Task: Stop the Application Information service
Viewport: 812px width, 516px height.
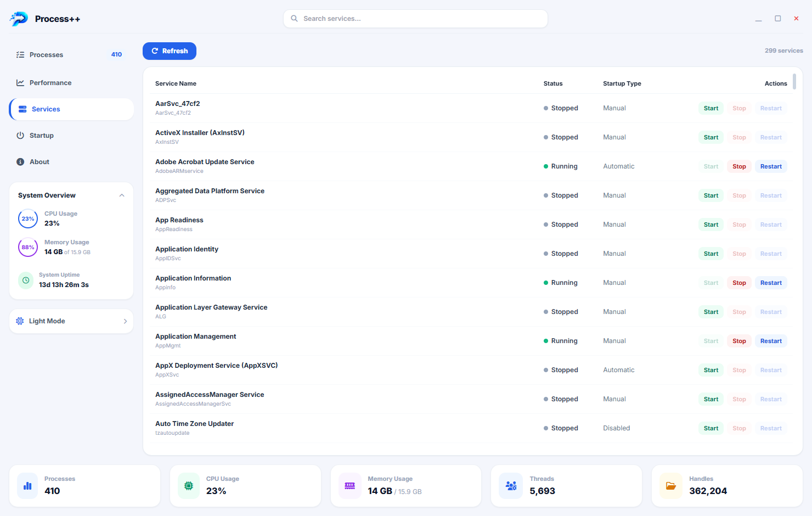Action: pos(739,283)
